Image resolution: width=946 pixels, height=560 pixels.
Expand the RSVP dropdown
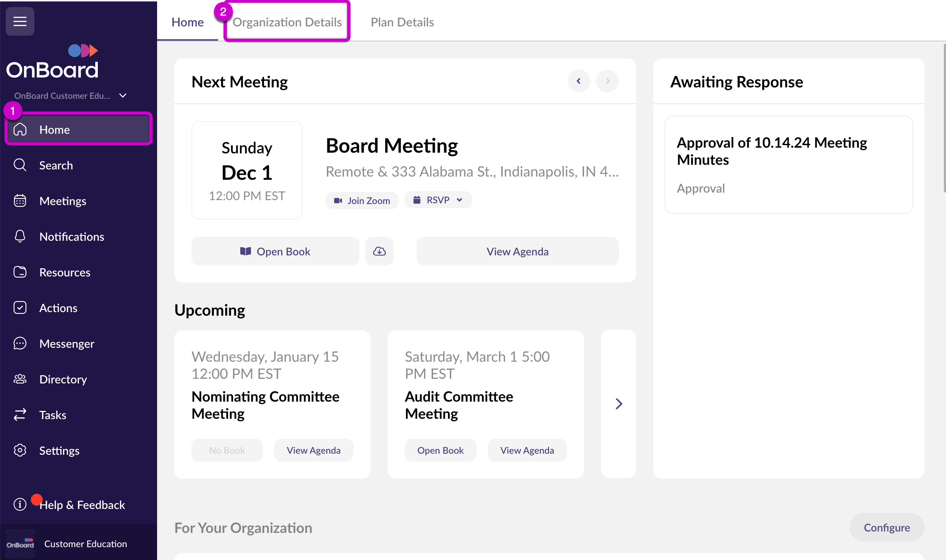pos(438,200)
